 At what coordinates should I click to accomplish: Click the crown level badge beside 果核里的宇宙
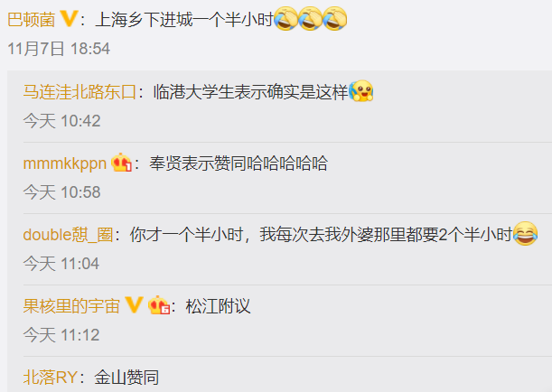coord(159,305)
